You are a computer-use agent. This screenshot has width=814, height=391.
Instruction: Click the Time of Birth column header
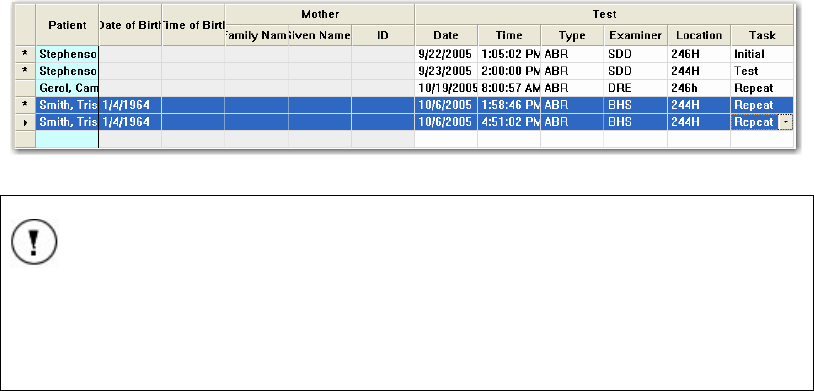[193, 24]
